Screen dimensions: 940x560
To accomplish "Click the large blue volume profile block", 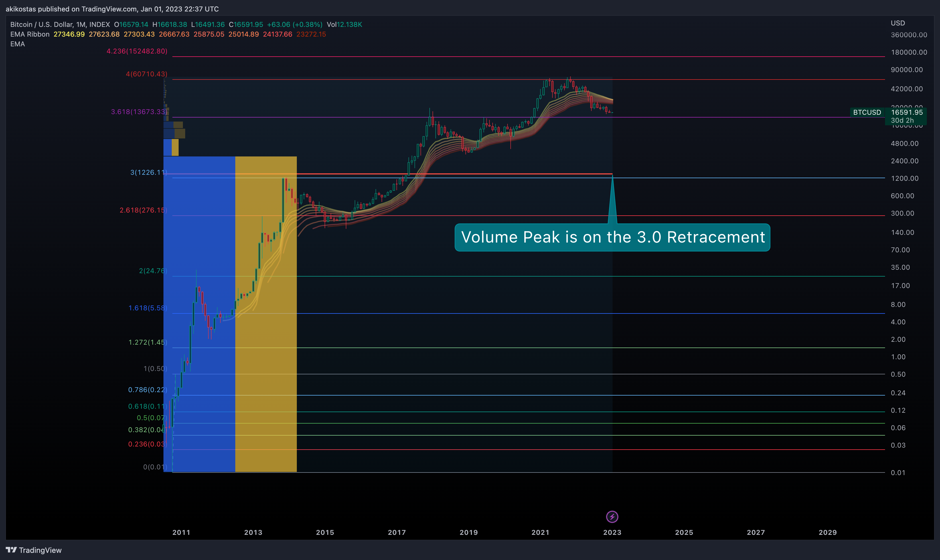I will 199,314.
